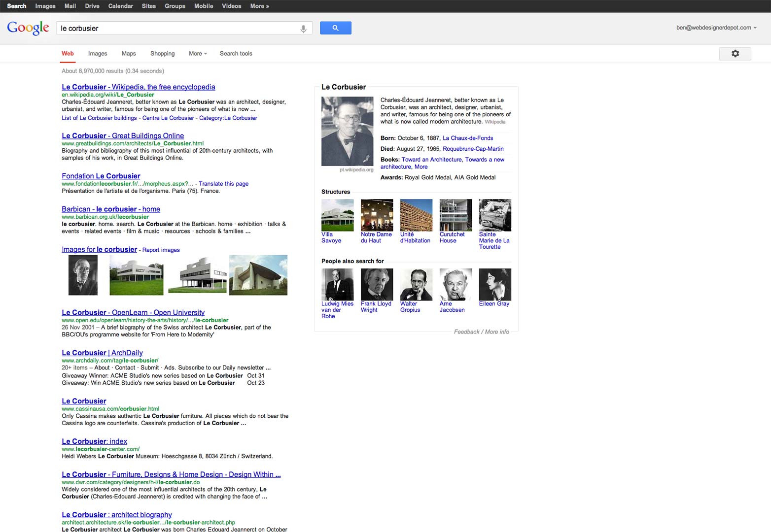This screenshot has height=532, width=771.
Task: Open Search tools options
Action: point(236,54)
